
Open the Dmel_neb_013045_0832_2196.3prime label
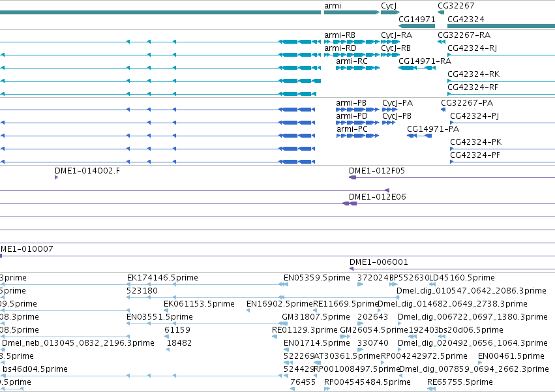point(78,343)
